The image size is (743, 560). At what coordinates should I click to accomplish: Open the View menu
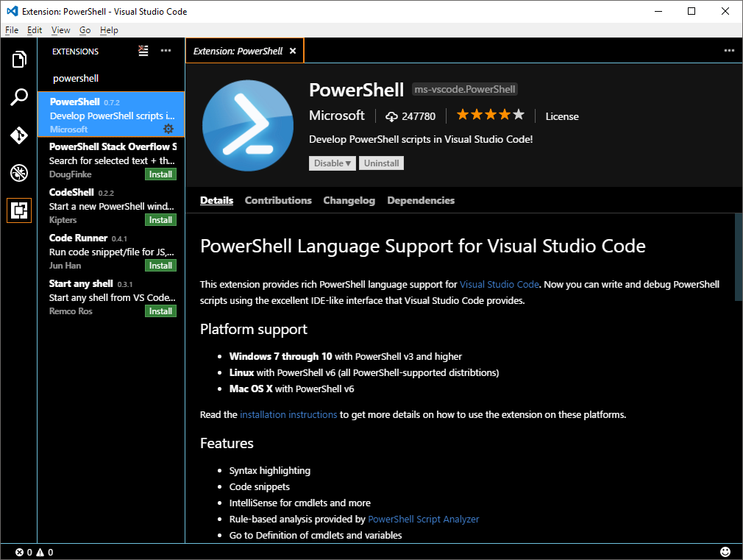(x=60, y=30)
